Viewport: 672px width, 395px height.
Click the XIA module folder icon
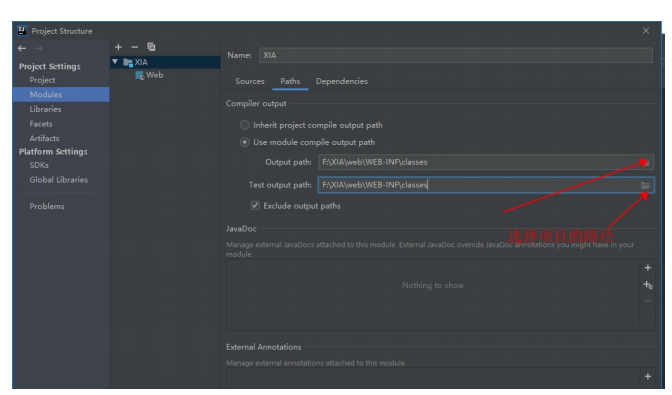(x=128, y=63)
